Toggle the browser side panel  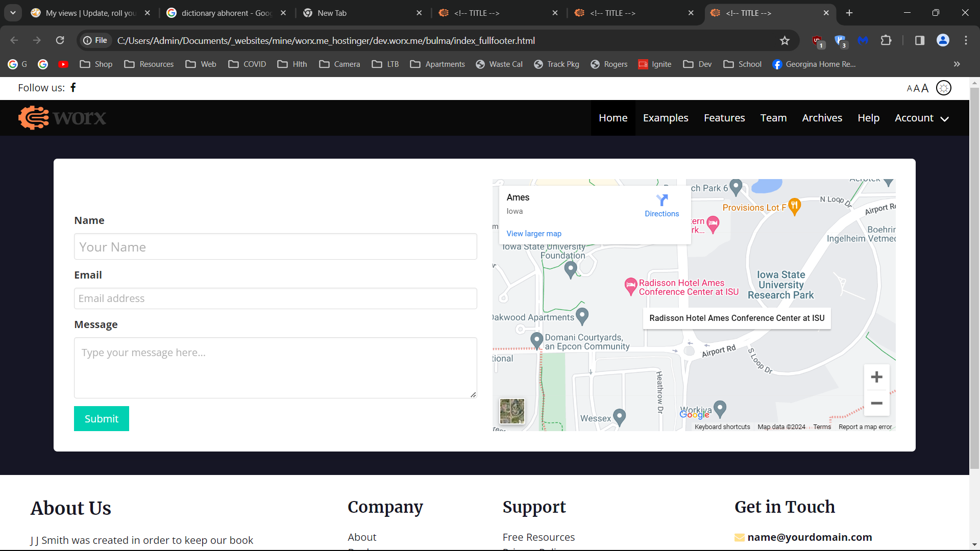click(919, 40)
